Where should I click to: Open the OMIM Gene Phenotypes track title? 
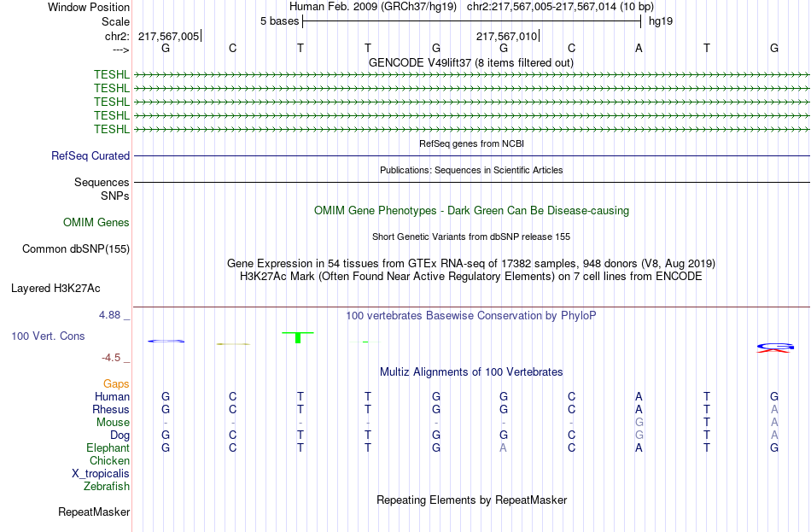tap(471, 211)
